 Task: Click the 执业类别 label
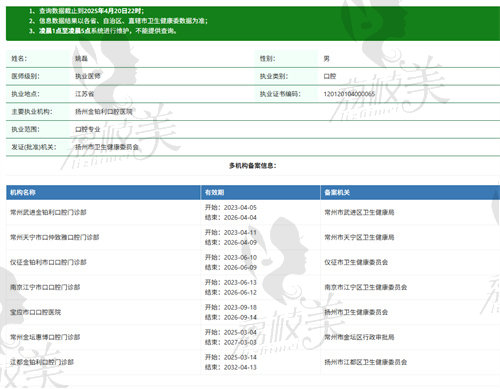pyautogui.click(x=274, y=76)
